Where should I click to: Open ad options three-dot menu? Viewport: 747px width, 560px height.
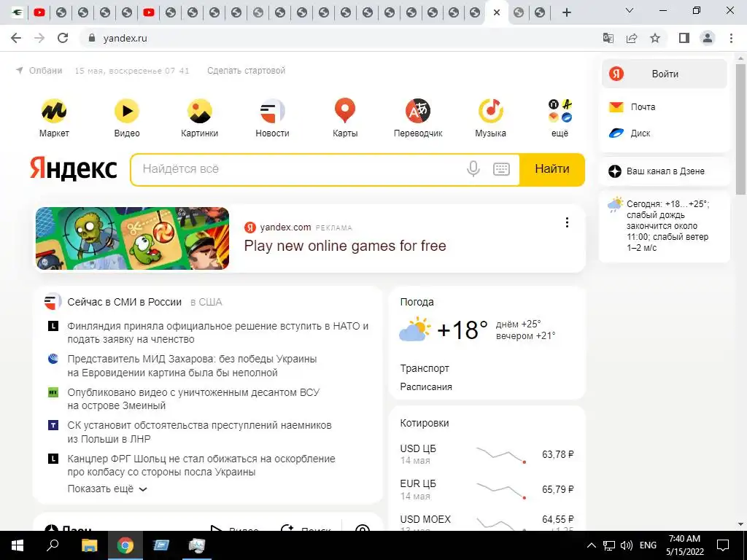(567, 222)
